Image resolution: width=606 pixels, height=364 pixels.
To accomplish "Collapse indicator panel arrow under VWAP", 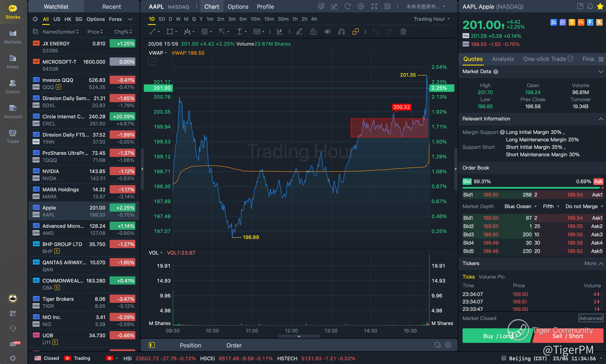I will click(x=152, y=62).
